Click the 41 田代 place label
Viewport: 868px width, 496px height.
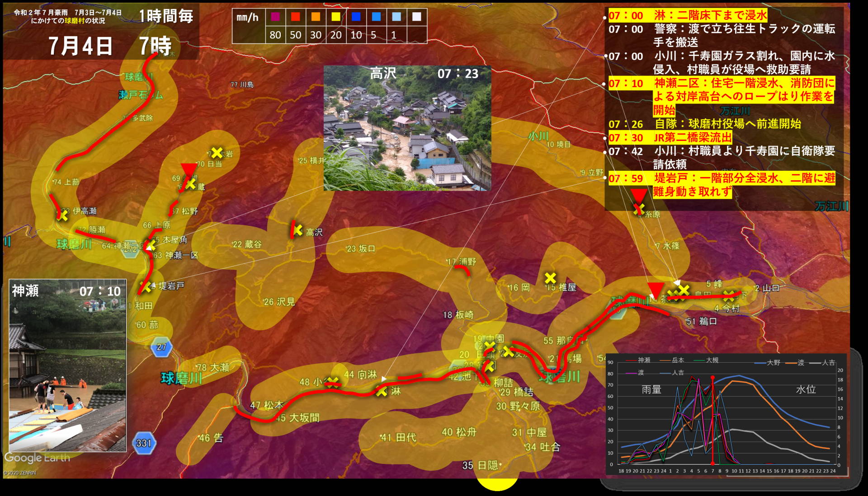coord(398,437)
